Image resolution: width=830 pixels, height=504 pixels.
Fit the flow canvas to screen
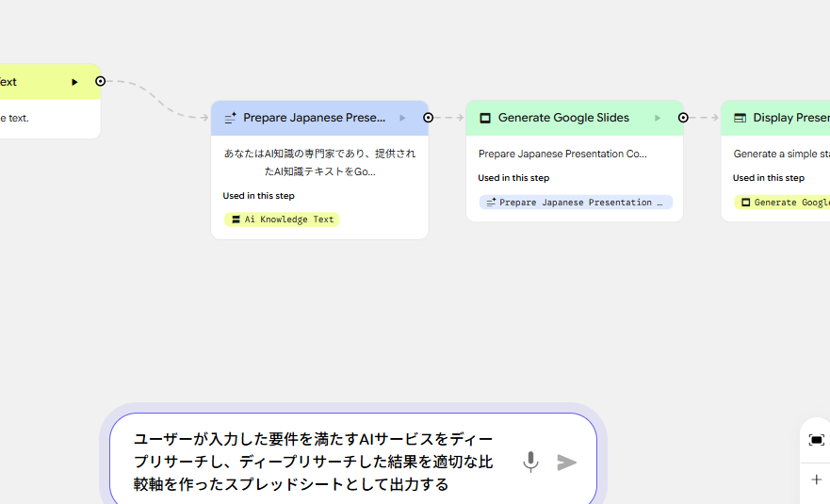tap(816, 440)
